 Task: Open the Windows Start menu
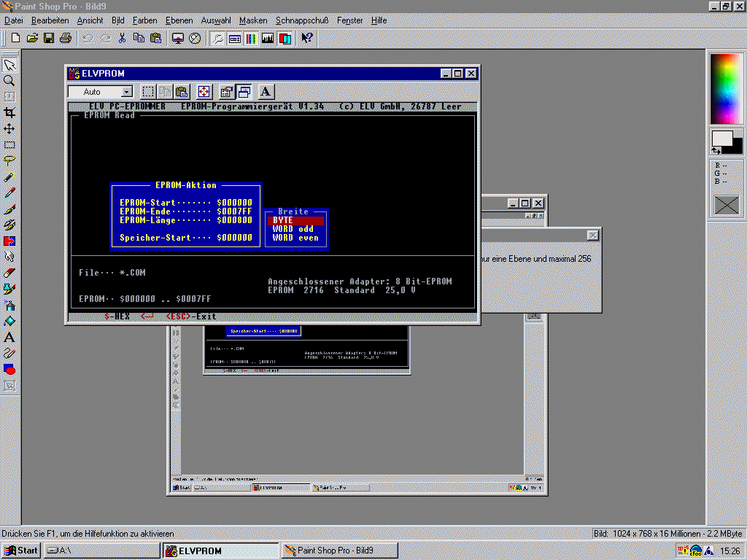pos(21,551)
